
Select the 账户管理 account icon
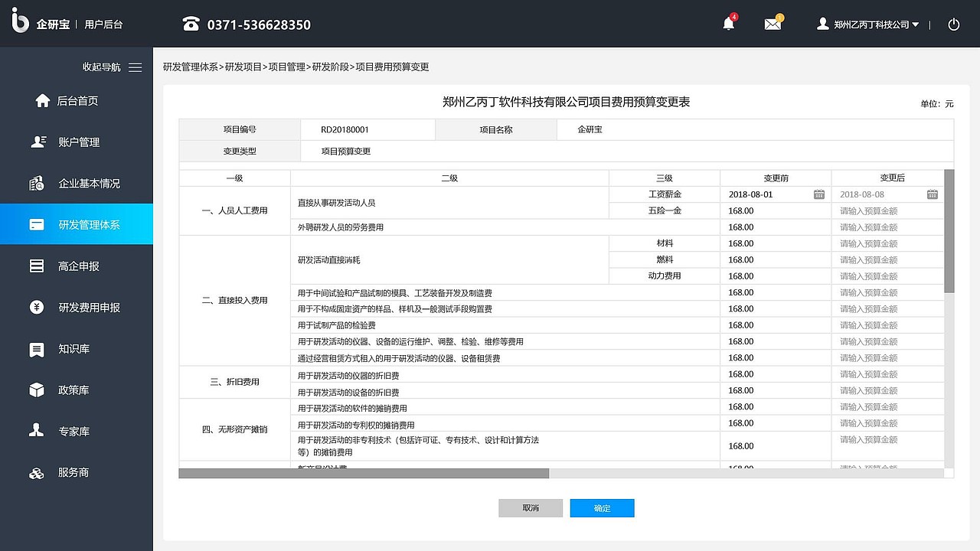(36, 142)
